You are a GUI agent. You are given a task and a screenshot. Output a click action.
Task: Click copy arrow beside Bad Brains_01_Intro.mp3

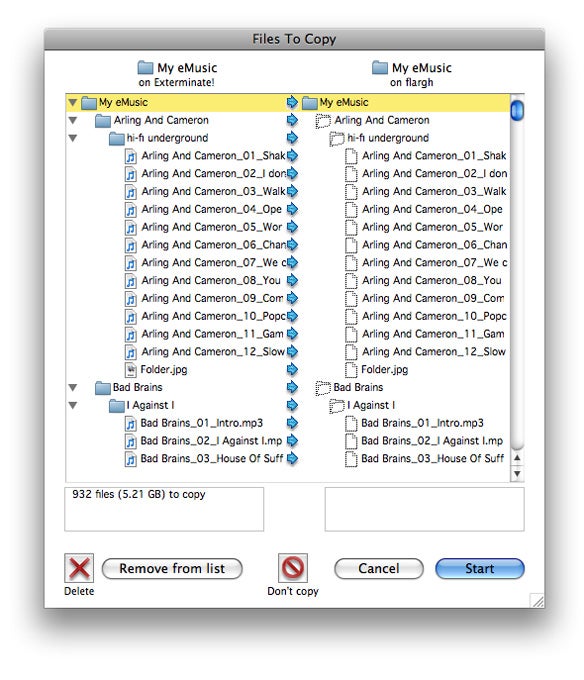pos(293,423)
